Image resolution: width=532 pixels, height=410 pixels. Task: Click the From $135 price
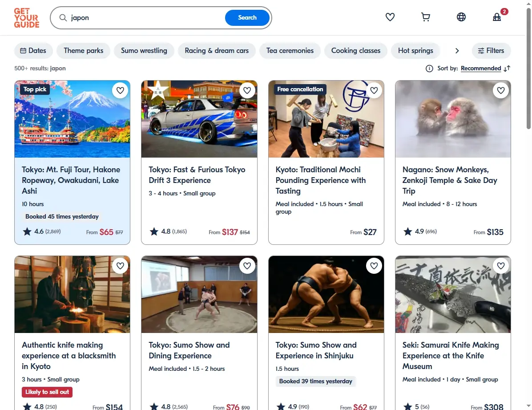click(488, 232)
